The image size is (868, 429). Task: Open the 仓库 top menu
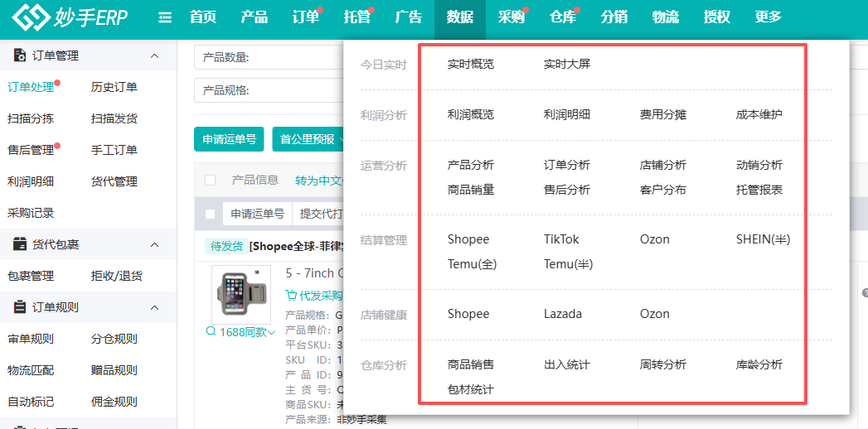pos(563,17)
